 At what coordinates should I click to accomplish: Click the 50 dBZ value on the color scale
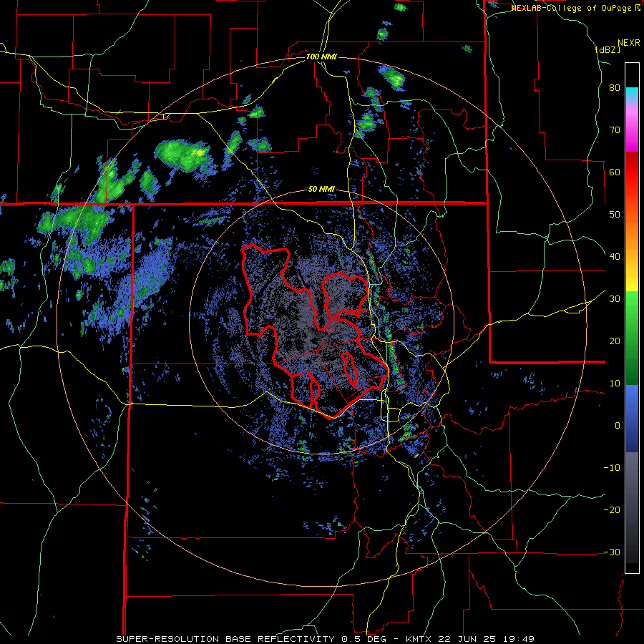[615, 215]
